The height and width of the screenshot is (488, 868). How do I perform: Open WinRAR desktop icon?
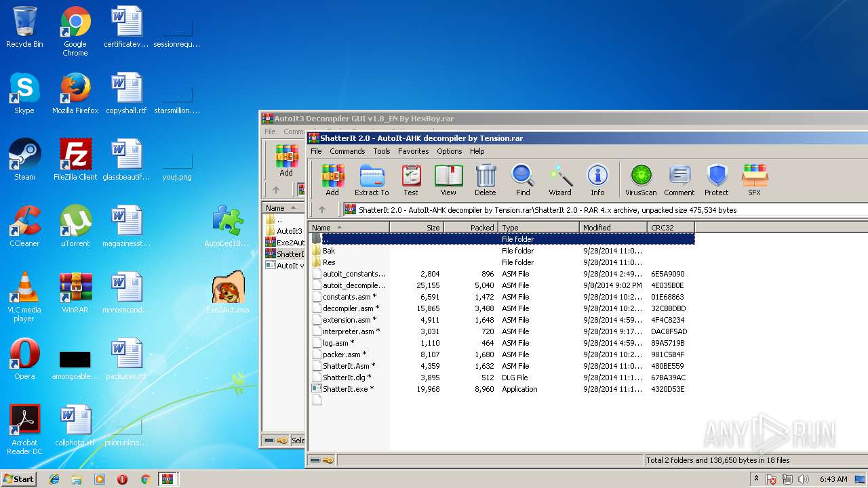click(x=75, y=293)
